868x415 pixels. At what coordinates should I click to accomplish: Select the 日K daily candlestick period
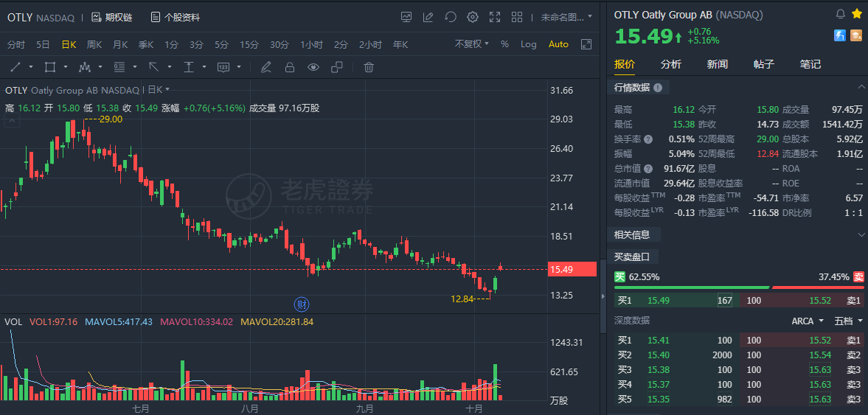click(69, 44)
